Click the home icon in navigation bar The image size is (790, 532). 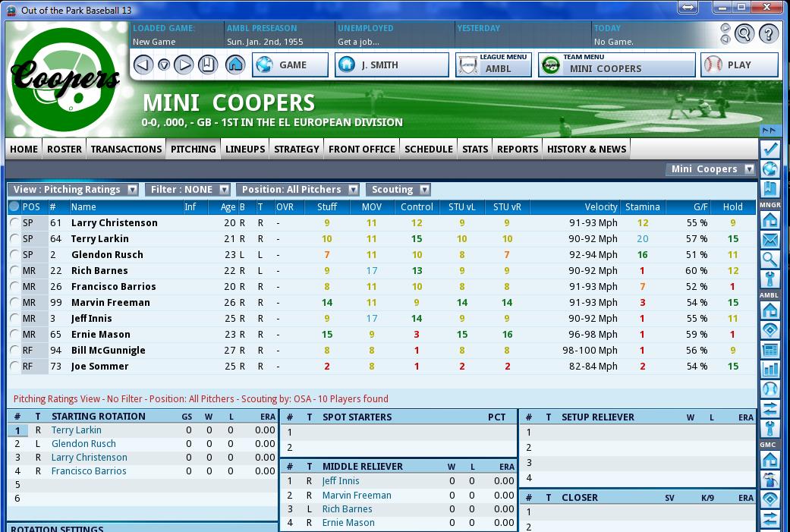[x=235, y=65]
